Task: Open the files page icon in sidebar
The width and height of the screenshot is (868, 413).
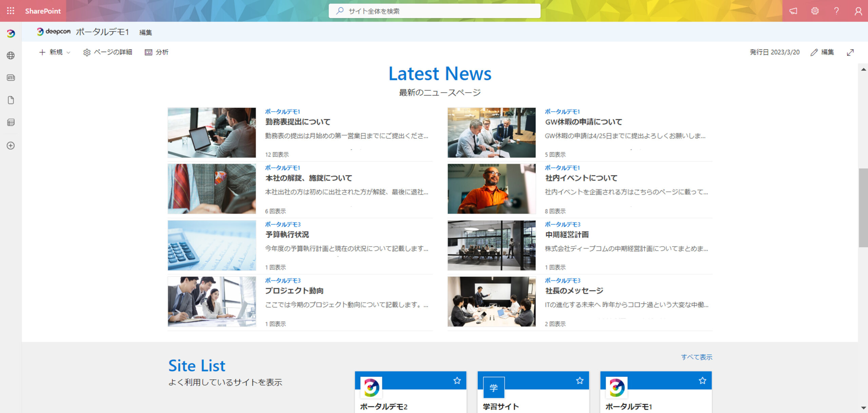Action: pyautogui.click(x=11, y=100)
